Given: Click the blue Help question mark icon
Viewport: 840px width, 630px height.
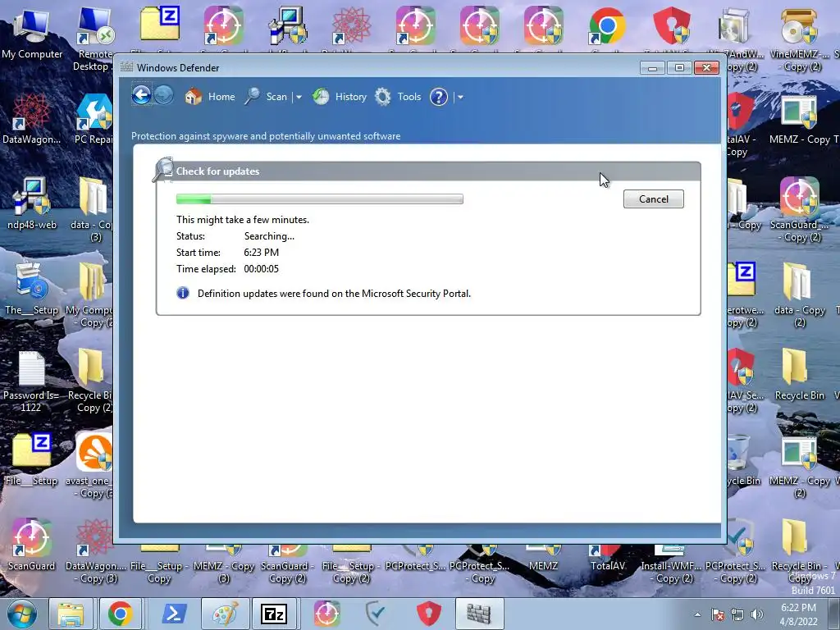Looking at the screenshot, I should [439, 97].
